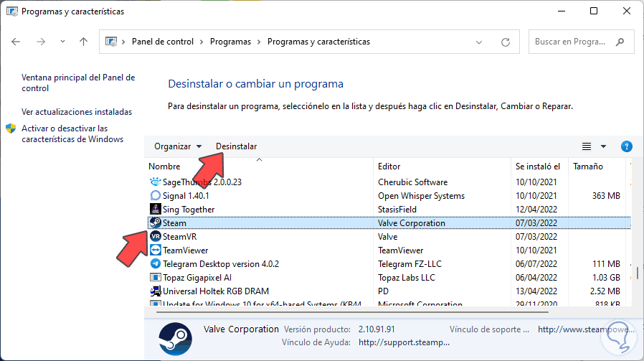This screenshot has width=644, height=361.
Task: Expand more view options arrow
Action: (x=603, y=146)
